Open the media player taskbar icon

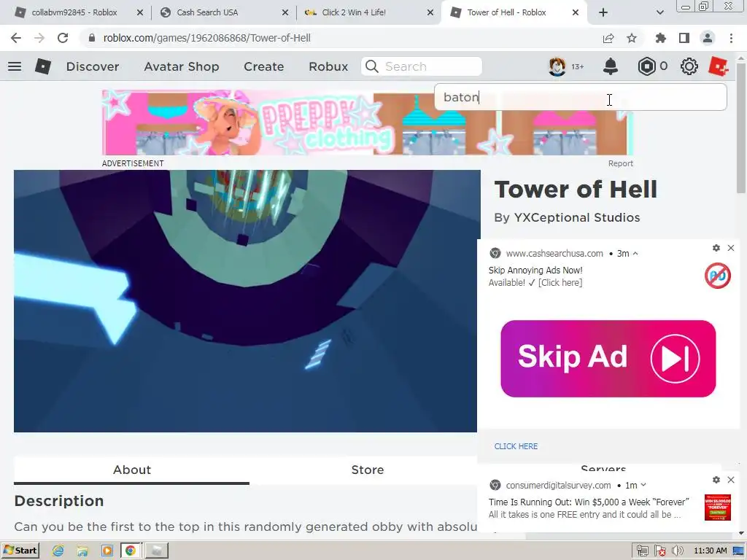click(107, 551)
